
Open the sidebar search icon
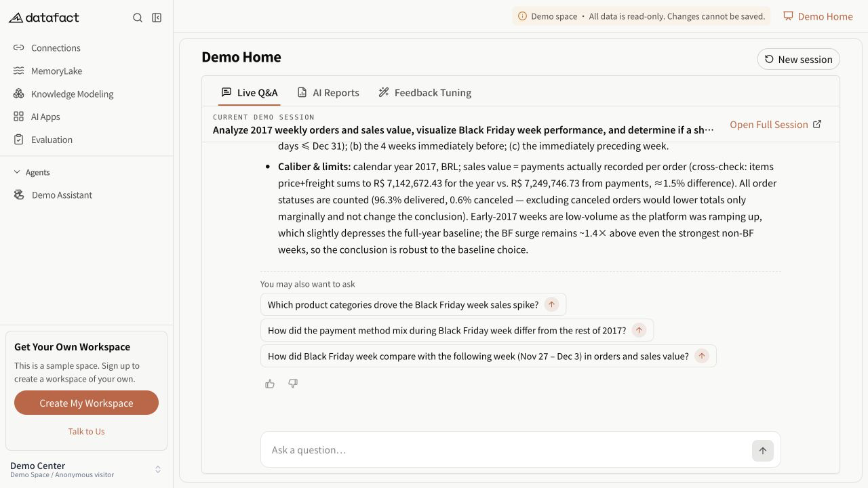(x=138, y=18)
